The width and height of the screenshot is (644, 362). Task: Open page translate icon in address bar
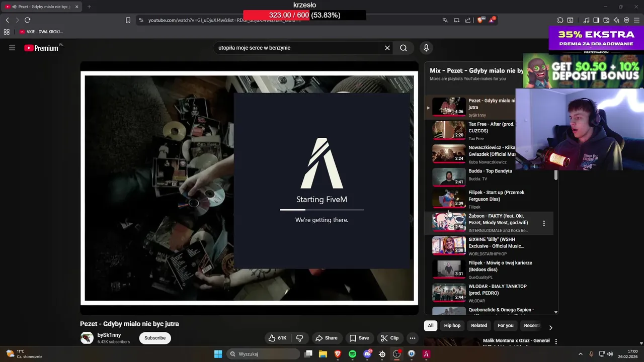point(445,20)
